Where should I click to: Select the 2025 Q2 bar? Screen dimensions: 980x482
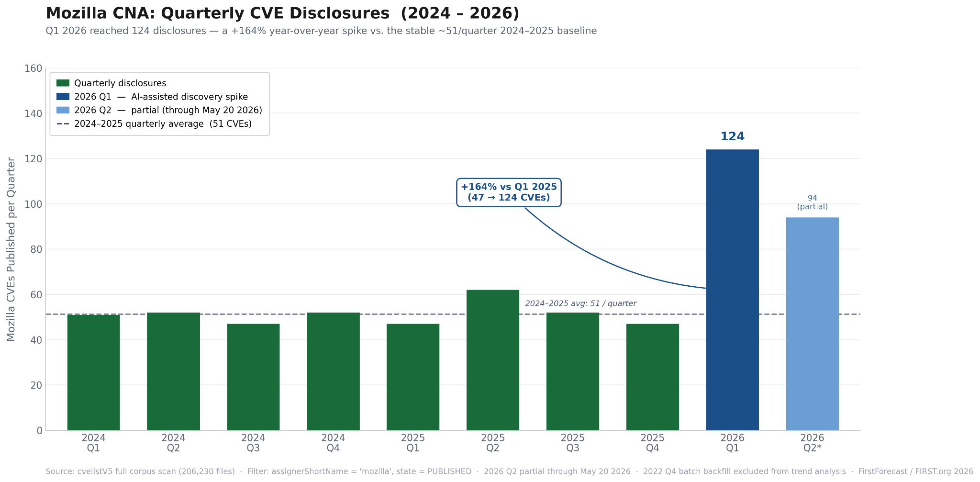tap(493, 360)
